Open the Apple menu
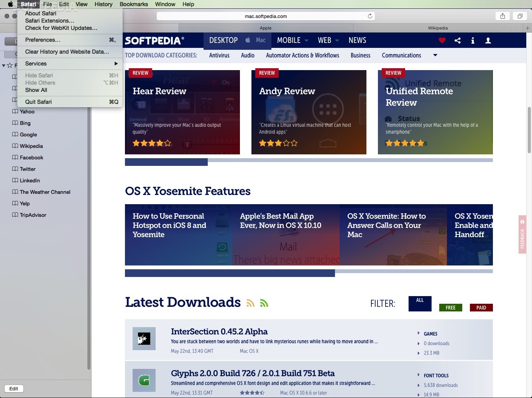 tap(10, 4)
